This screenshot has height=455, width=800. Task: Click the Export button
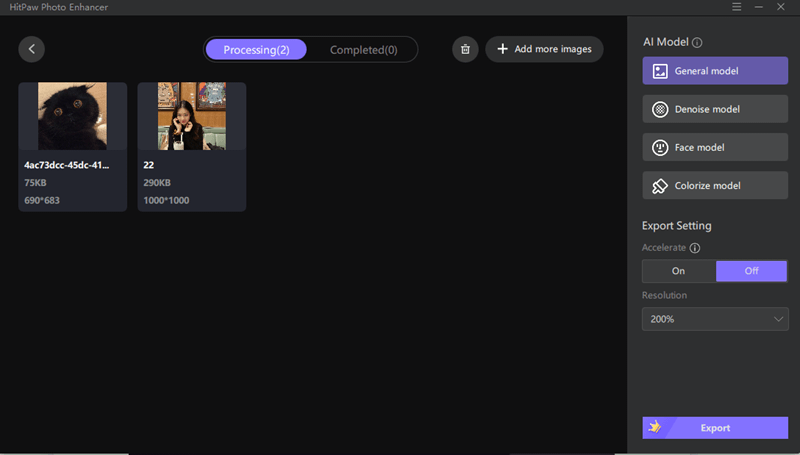(715, 427)
